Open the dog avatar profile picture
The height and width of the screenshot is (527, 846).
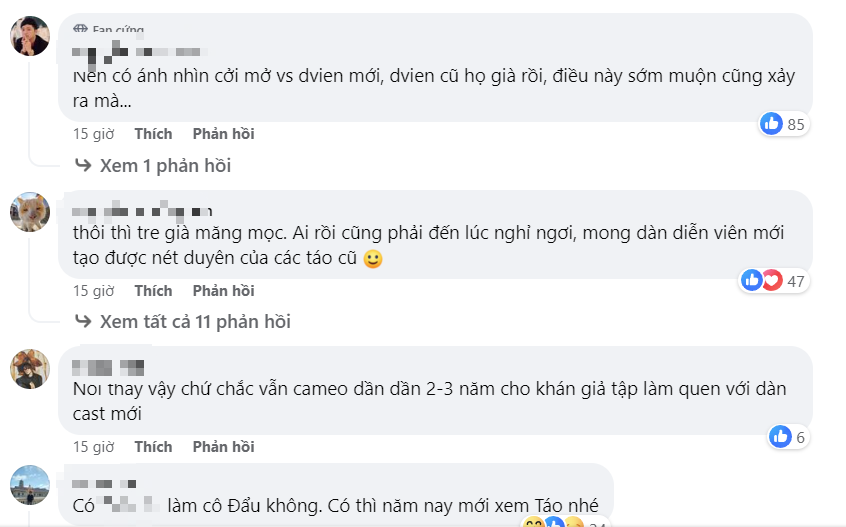[x=30, y=211]
